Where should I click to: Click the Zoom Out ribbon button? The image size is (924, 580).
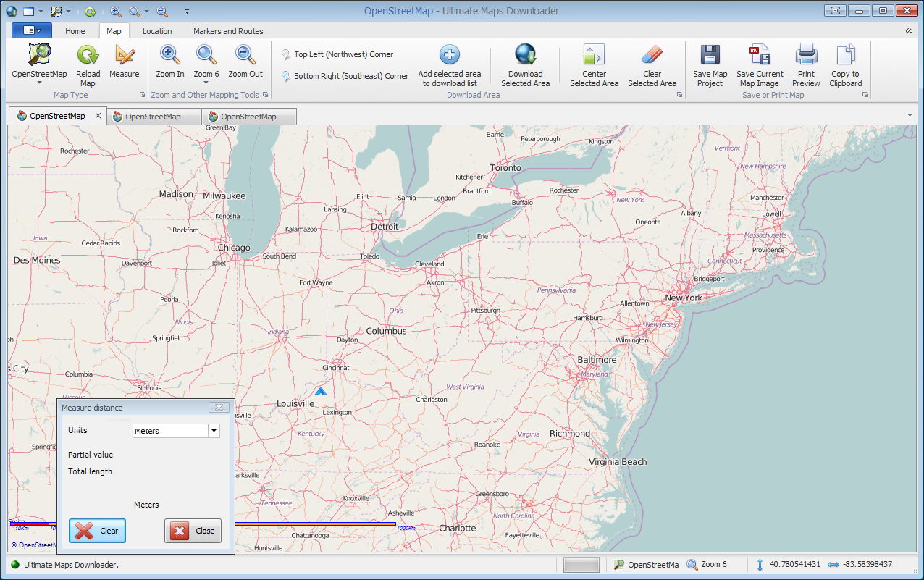tap(245, 56)
